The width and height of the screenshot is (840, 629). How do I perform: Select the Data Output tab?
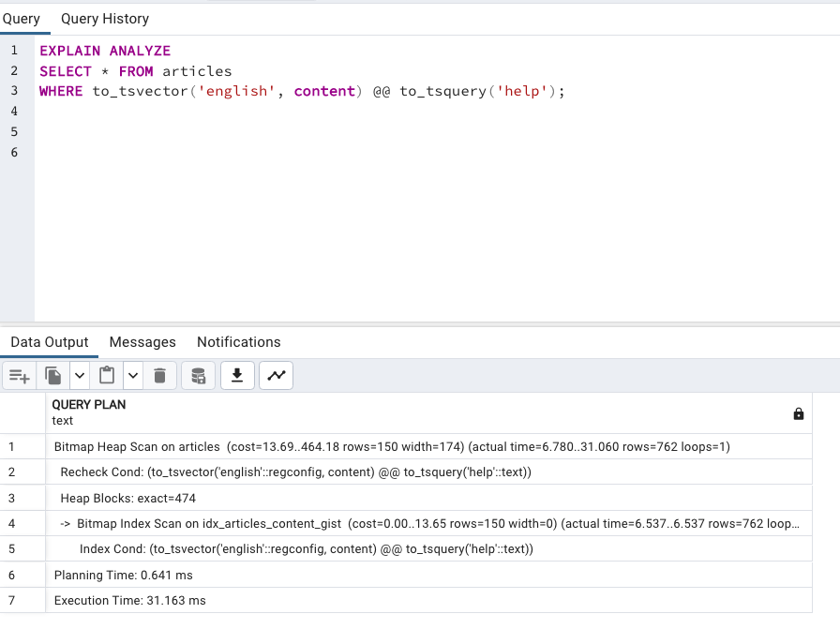50,342
